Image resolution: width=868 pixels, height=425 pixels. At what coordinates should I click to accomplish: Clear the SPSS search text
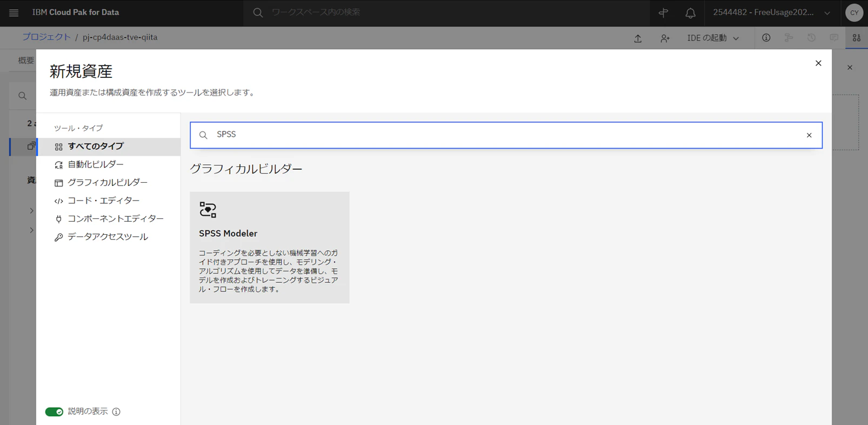pos(809,135)
